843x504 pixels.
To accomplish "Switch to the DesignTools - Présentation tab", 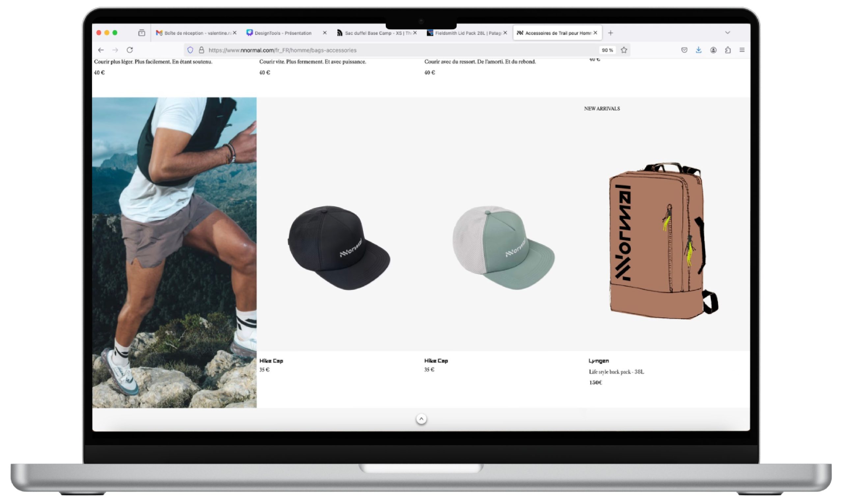I will point(283,33).
